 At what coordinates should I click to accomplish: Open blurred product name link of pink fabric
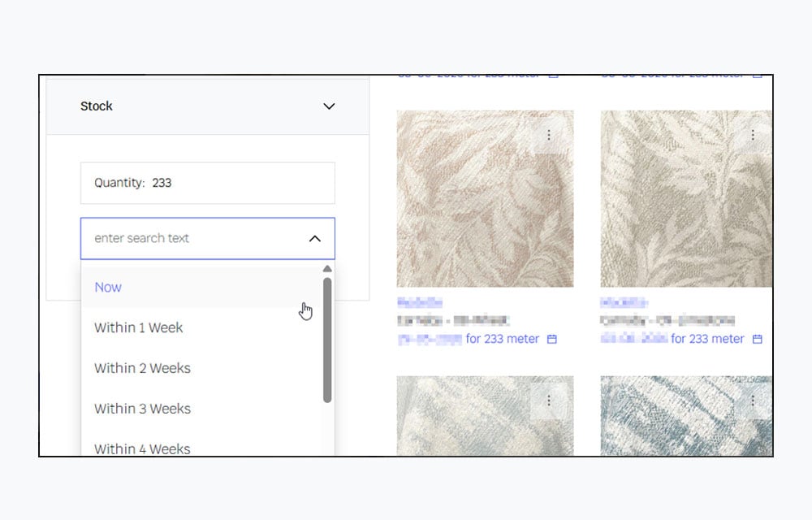tap(420, 302)
